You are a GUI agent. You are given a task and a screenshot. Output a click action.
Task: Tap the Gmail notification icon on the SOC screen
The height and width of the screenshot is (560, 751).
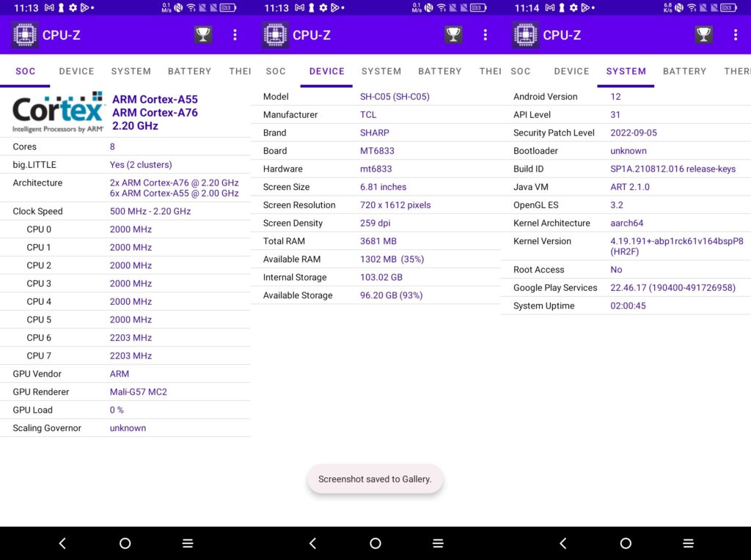(x=49, y=7)
